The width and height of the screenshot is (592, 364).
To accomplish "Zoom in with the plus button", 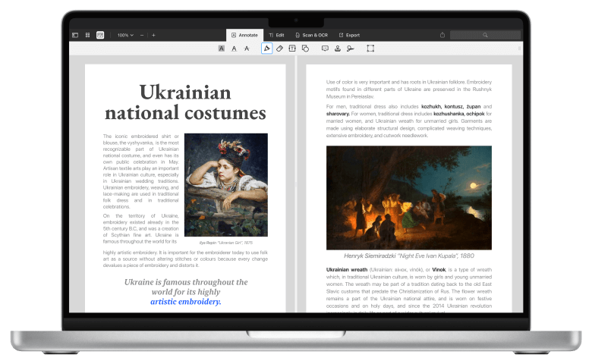I will coord(153,35).
